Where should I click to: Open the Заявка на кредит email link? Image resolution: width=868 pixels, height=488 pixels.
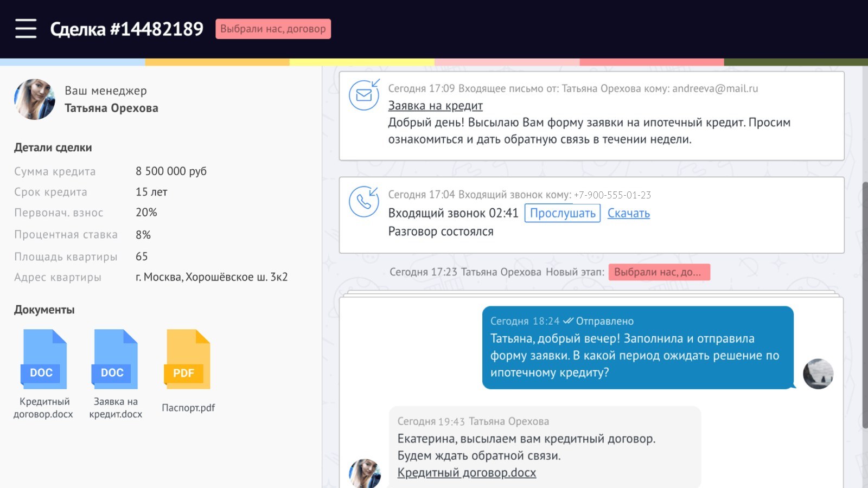(x=435, y=106)
